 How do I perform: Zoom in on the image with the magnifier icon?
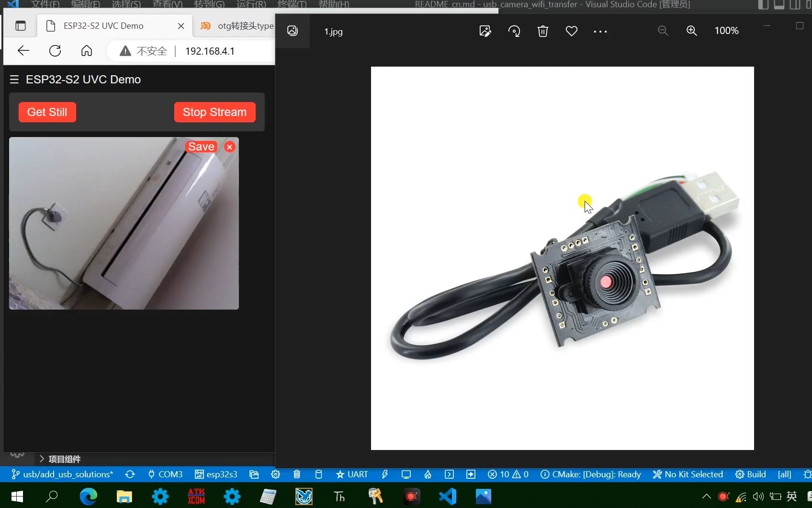(691, 31)
